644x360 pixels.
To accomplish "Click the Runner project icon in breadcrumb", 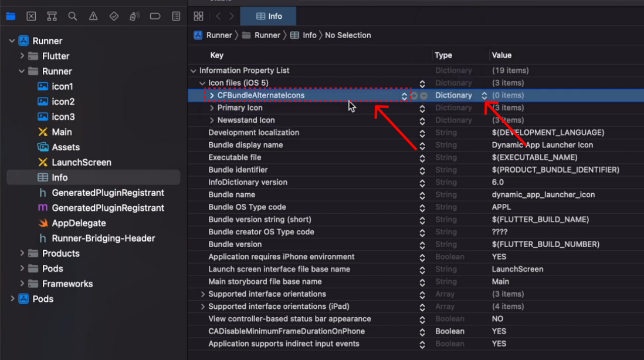I will point(198,35).
